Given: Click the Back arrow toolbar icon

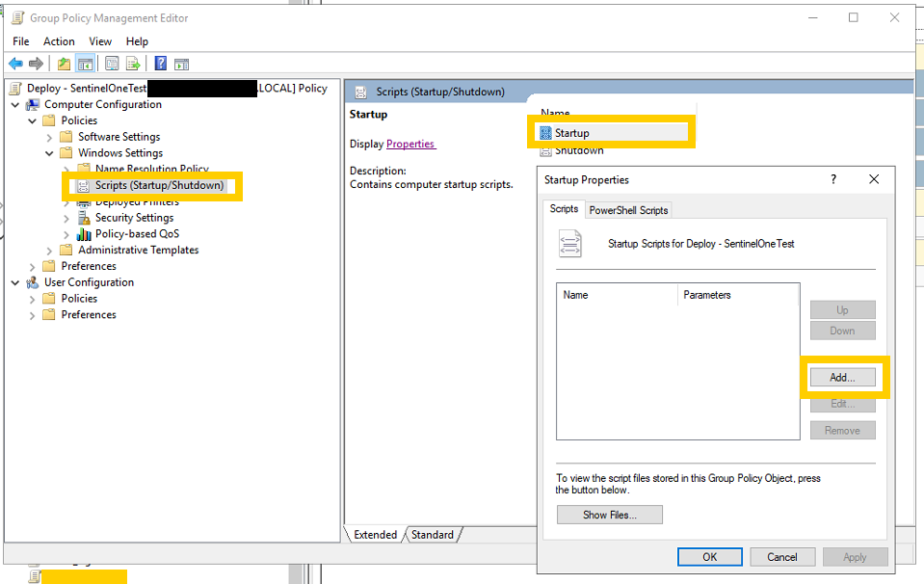Looking at the screenshot, I should tap(15, 64).
